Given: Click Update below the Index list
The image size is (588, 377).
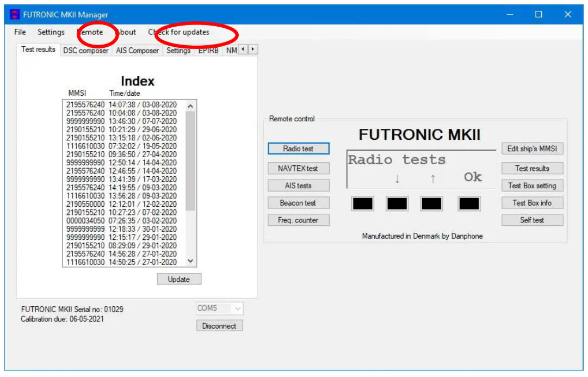Looking at the screenshot, I should click(179, 279).
